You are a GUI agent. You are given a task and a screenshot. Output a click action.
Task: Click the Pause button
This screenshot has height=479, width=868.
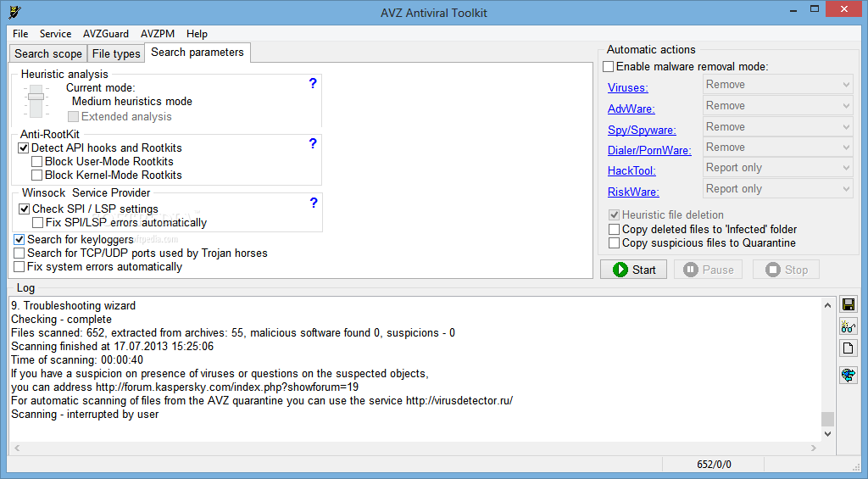coord(708,270)
